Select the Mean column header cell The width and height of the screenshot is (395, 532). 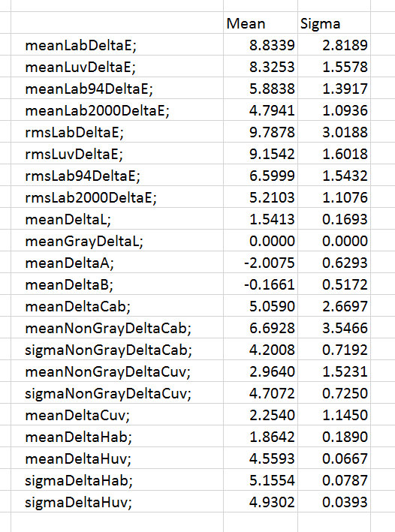[x=261, y=23]
